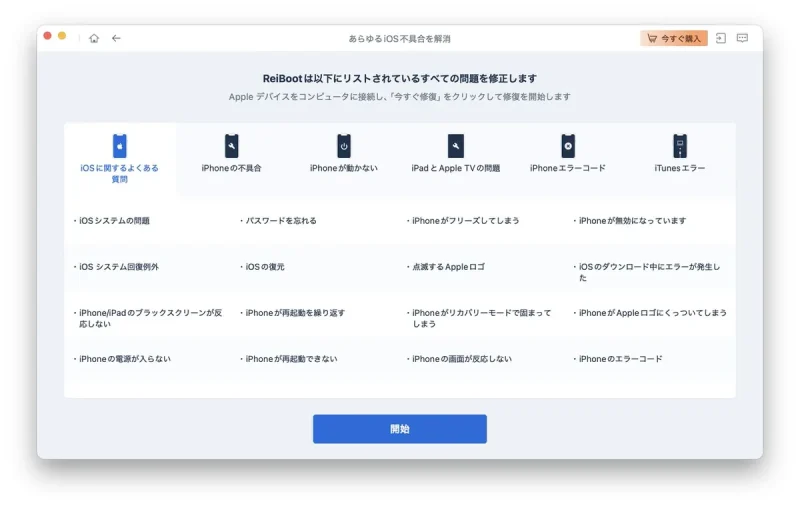
Task: Open the feedback chat bubble icon
Action: click(x=742, y=38)
